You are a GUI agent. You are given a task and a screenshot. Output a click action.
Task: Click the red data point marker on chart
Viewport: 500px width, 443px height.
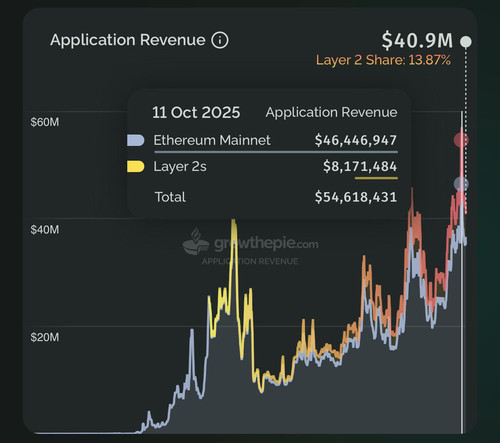coord(461,140)
